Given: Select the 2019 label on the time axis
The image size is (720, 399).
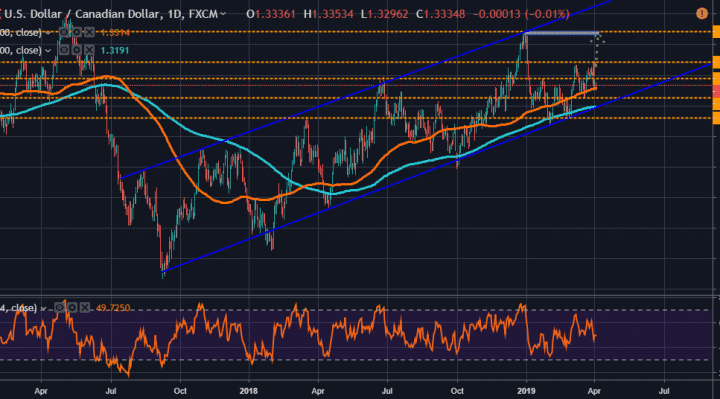Looking at the screenshot, I should [526, 391].
